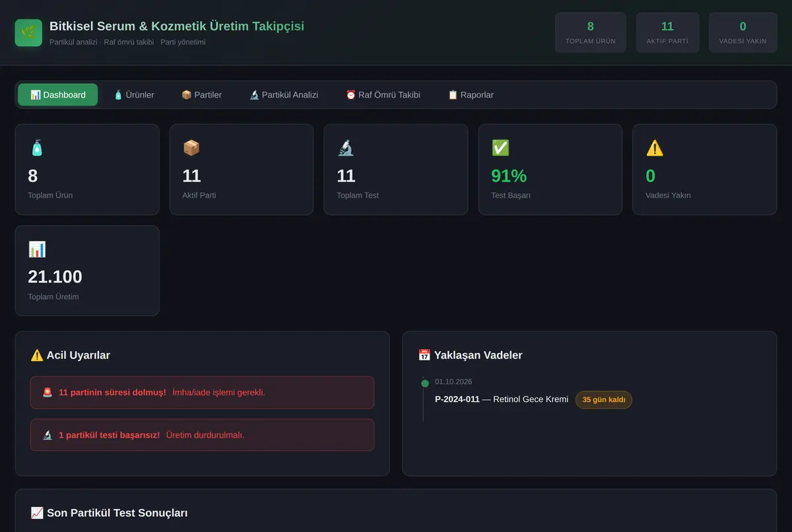The width and height of the screenshot is (792, 532).
Task: Click the Son Partikül Test Sonuçları heading
Action: 117,513
